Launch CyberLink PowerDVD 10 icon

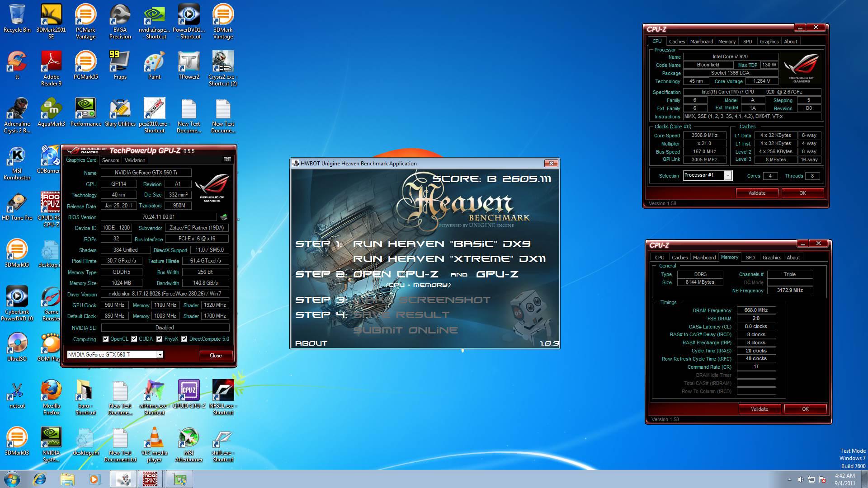[17, 304]
